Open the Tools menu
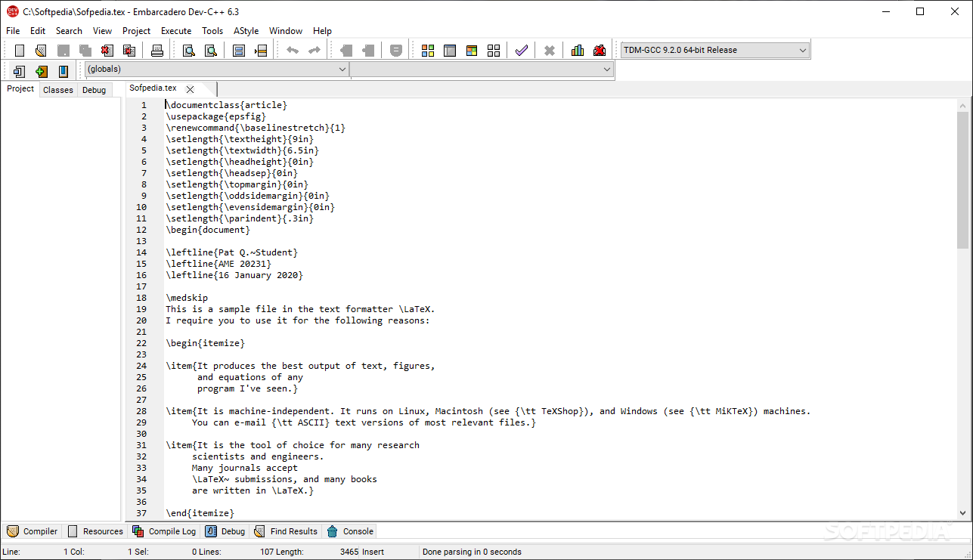Viewport: 973px width, 560px height. click(x=212, y=31)
